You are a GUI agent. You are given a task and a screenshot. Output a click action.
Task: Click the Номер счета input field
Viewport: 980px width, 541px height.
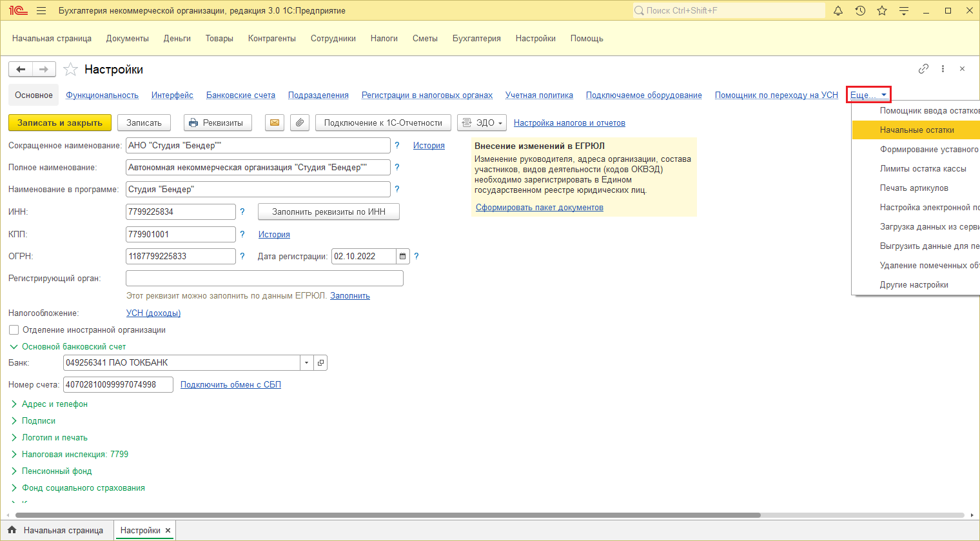click(119, 384)
